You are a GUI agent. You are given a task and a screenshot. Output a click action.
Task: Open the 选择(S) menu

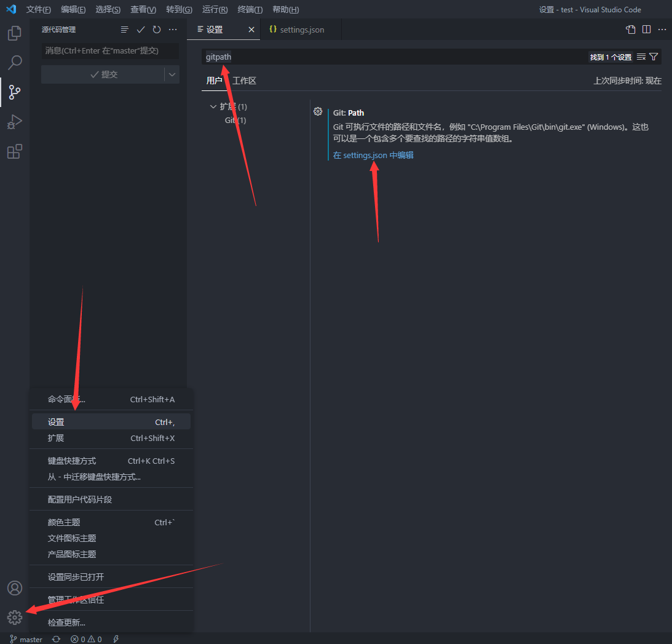click(x=108, y=9)
